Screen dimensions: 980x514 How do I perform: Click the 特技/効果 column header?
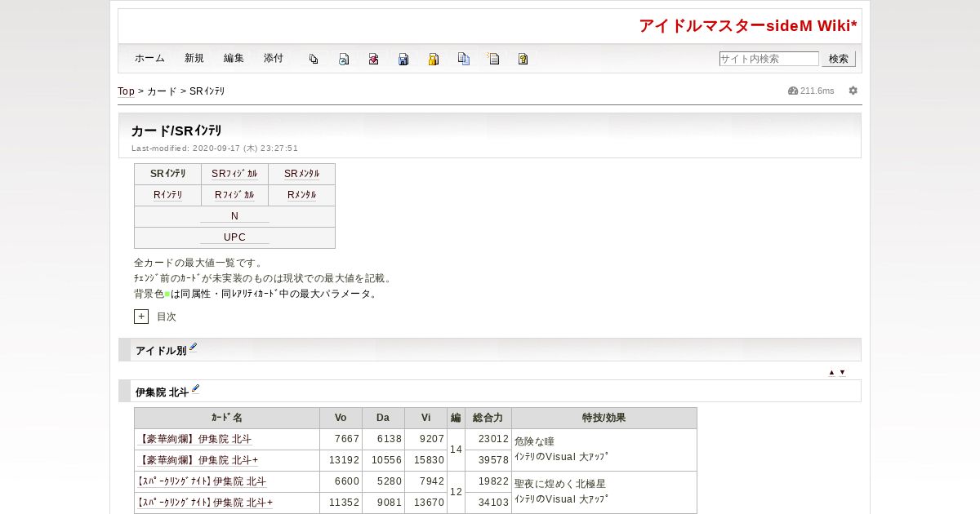click(x=604, y=418)
